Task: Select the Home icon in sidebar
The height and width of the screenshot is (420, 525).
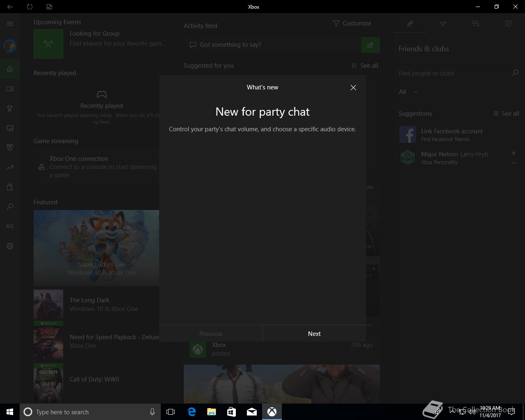Action: pos(10,69)
